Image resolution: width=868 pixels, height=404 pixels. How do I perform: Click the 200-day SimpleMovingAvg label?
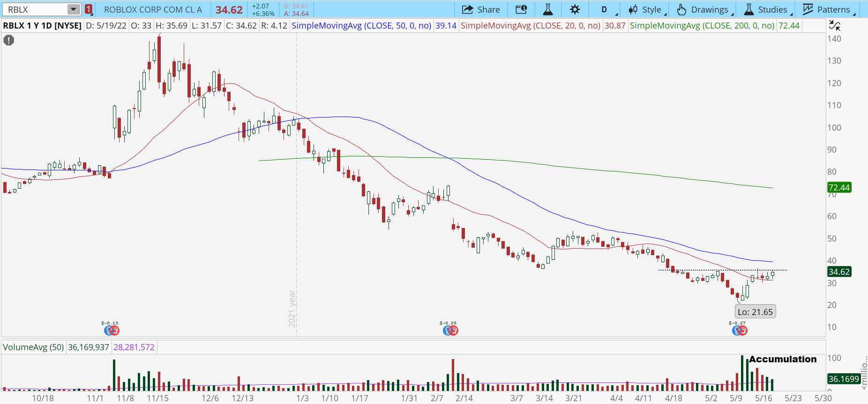click(x=702, y=26)
